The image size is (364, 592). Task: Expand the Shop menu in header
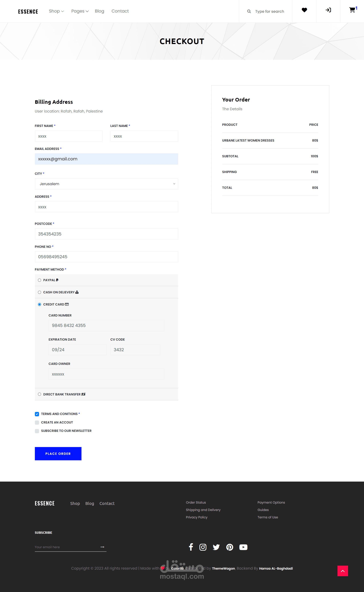[56, 11]
